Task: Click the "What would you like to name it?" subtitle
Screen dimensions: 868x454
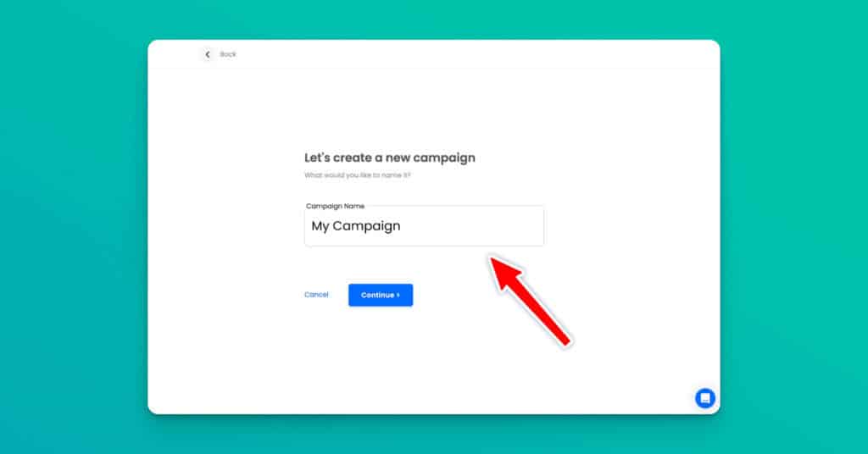Action: tap(358, 175)
